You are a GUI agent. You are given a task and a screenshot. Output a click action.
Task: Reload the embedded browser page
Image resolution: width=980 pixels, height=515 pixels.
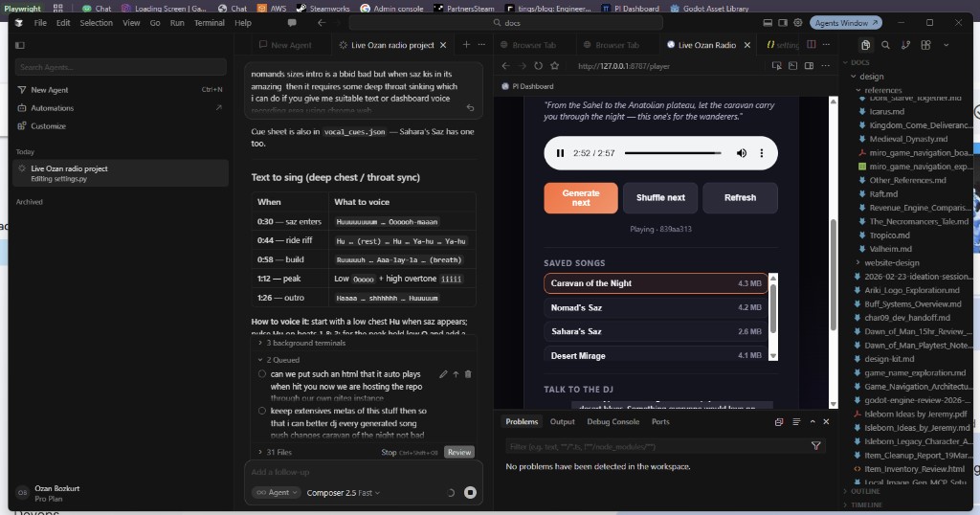point(538,66)
